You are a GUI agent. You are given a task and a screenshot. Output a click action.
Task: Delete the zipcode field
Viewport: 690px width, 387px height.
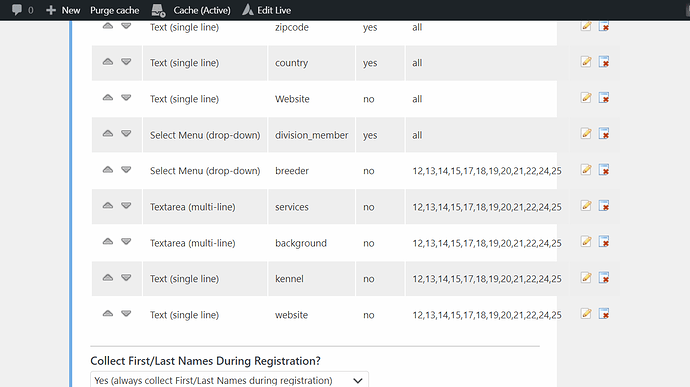604,26
